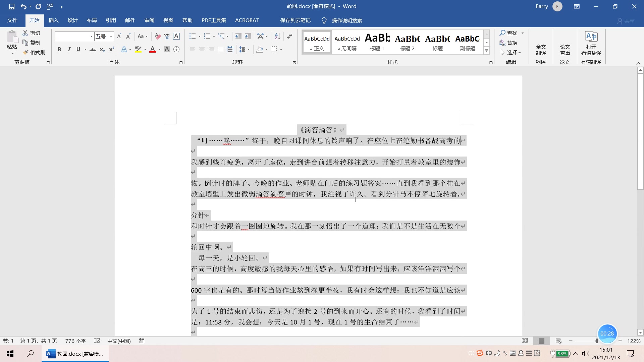Image resolution: width=644 pixels, height=362 pixels.
Task: Apply subscript formatting
Action: 102,50
